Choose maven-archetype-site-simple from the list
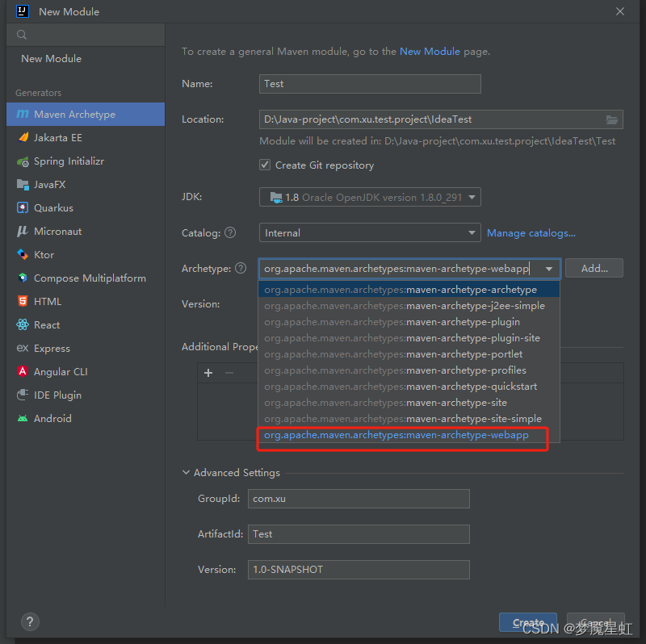The height and width of the screenshot is (644, 646). [x=409, y=419]
